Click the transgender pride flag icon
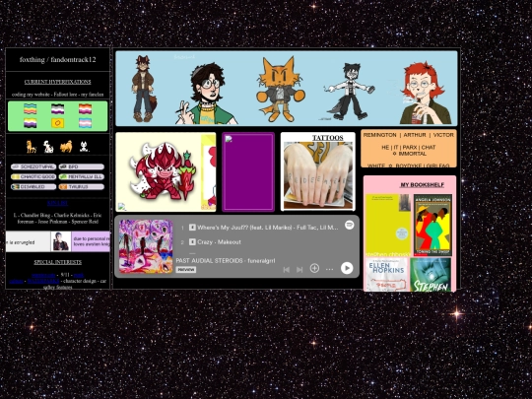This screenshot has height=399, width=532. [x=85, y=123]
